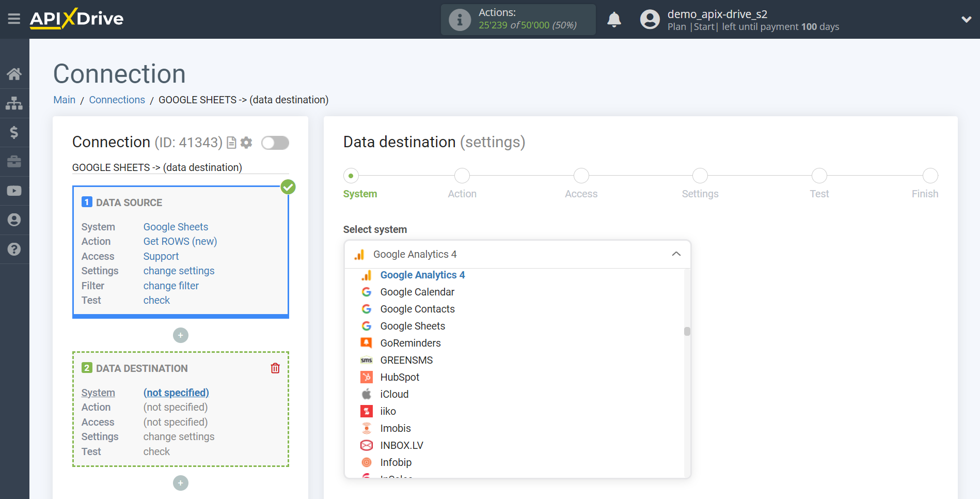Open the YouTube icon in the sidebar

click(x=14, y=191)
